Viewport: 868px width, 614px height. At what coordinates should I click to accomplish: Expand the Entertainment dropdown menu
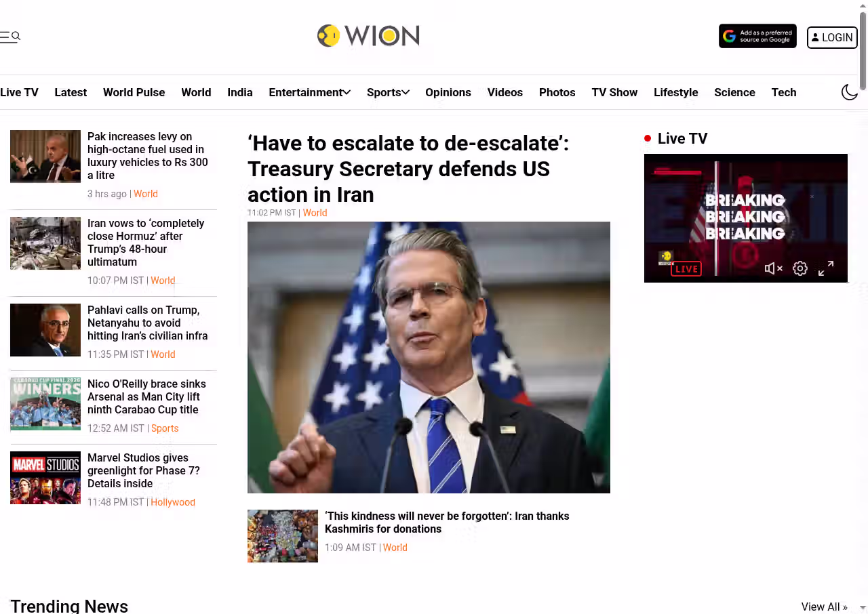coord(309,92)
